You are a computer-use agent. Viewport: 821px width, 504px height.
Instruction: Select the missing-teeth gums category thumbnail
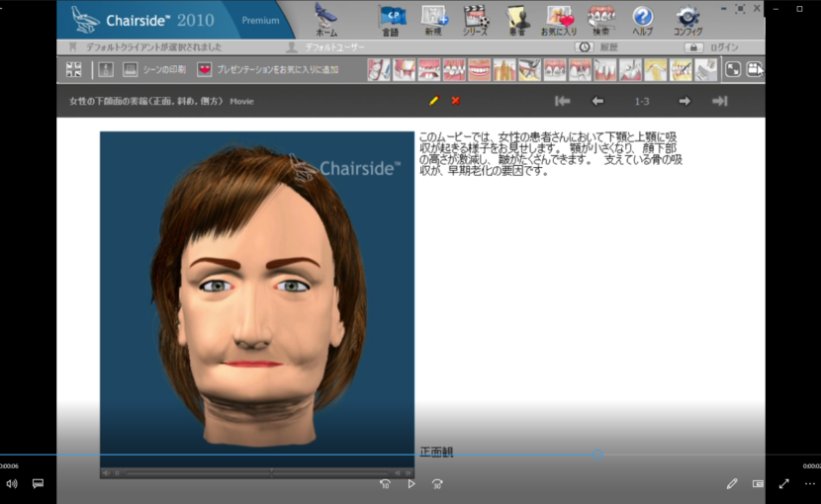(429, 69)
